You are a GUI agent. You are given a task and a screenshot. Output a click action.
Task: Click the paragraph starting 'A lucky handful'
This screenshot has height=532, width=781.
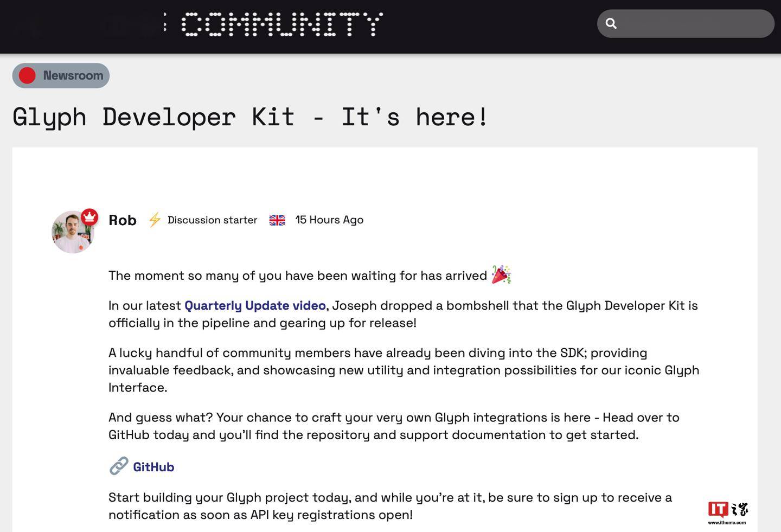pyautogui.click(x=404, y=370)
